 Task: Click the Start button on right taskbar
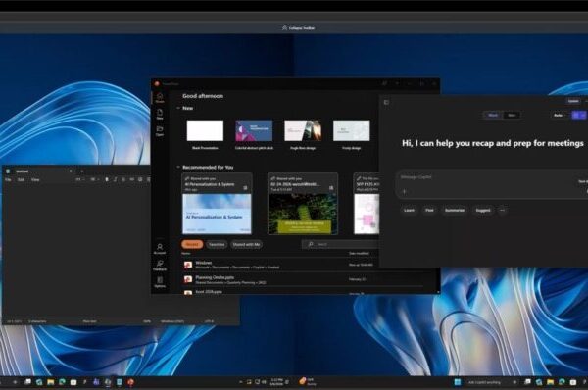(457, 382)
